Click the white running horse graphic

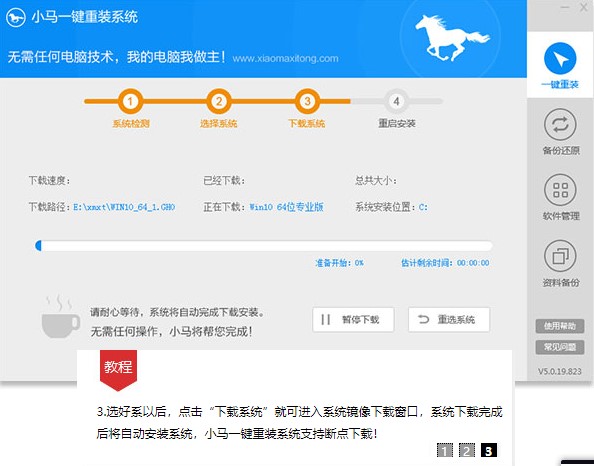[x=452, y=38]
